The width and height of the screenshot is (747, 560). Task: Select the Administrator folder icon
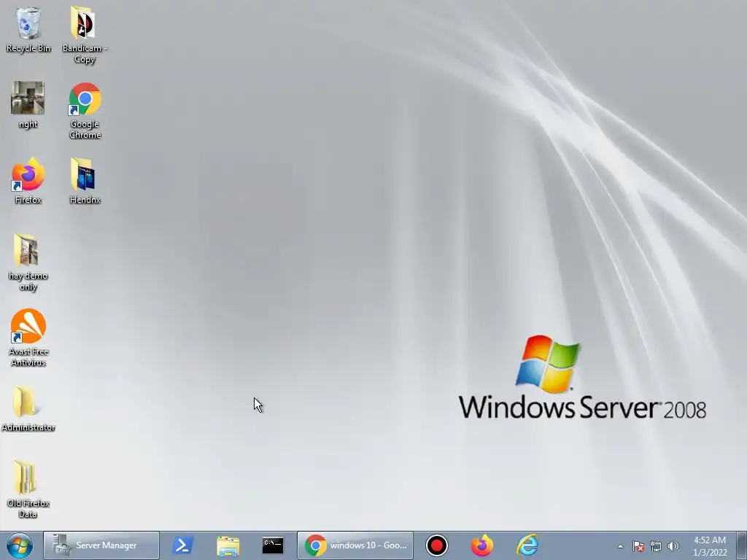point(28,408)
